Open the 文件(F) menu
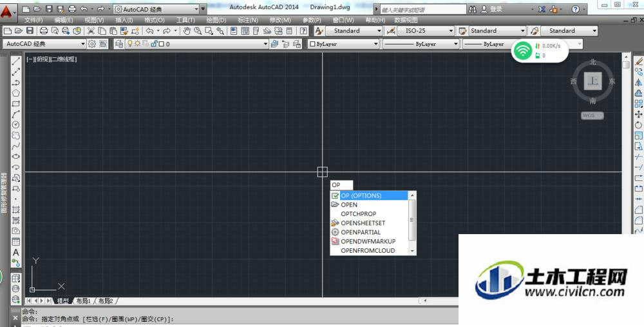 click(x=33, y=20)
